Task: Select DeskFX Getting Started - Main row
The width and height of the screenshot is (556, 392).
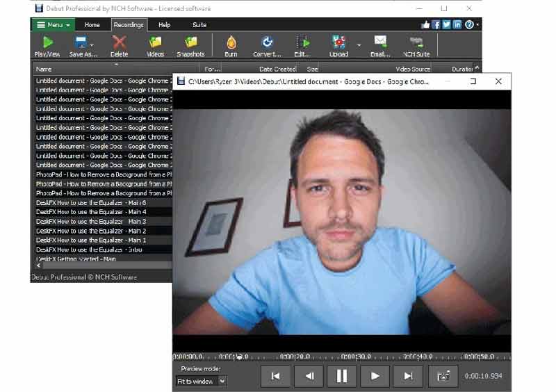Action: (x=103, y=259)
